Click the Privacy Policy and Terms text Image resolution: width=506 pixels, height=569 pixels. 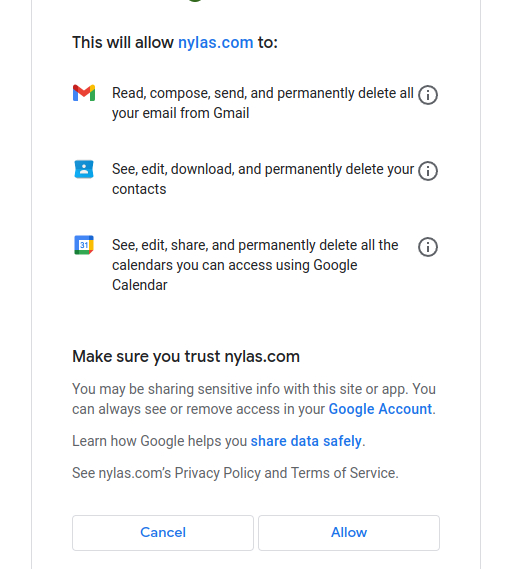coord(235,473)
